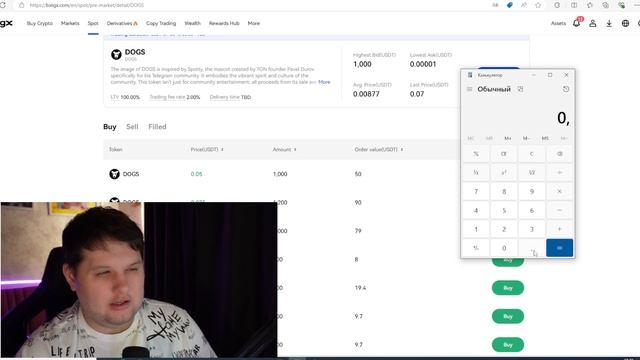Screen dimensions: 640x360
Task: Click the C clear key in calculator
Action: tap(532, 154)
